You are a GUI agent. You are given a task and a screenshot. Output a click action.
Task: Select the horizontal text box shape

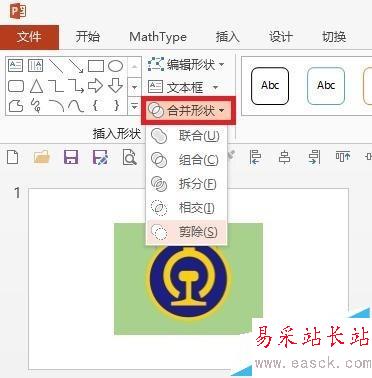(16, 66)
